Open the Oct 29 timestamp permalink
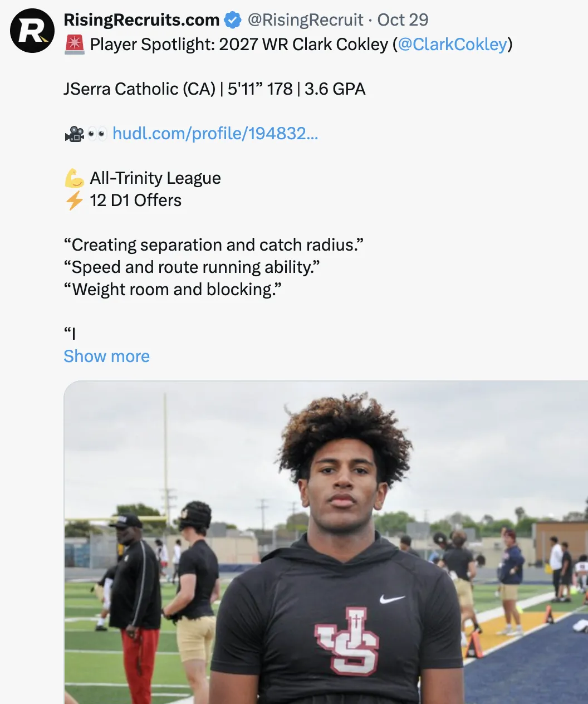Viewport: 588px width, 704px height. pos(403,20)
